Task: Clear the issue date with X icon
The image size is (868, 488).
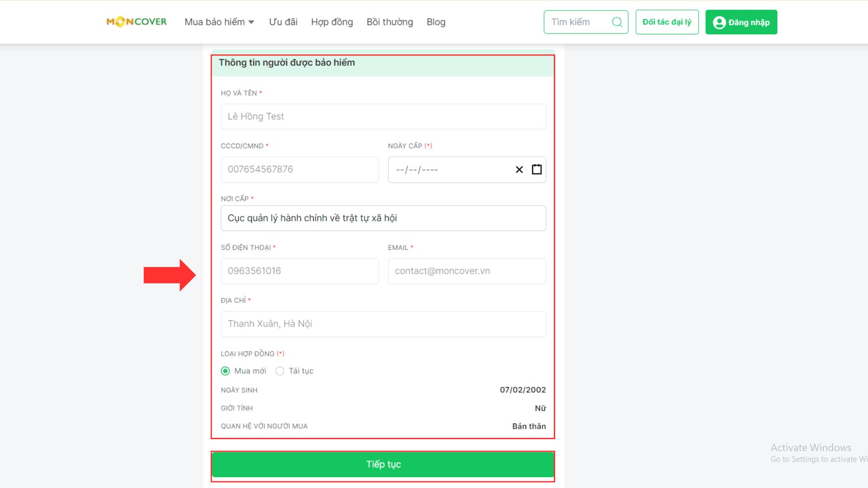Action: [519, 169]
